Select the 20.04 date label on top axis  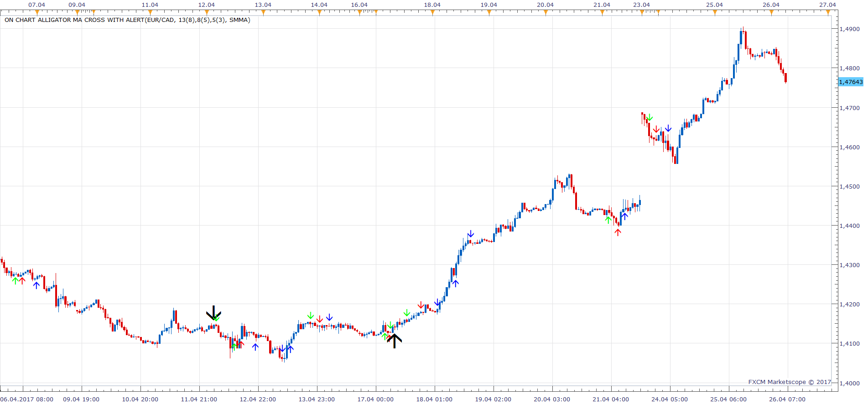545,5
